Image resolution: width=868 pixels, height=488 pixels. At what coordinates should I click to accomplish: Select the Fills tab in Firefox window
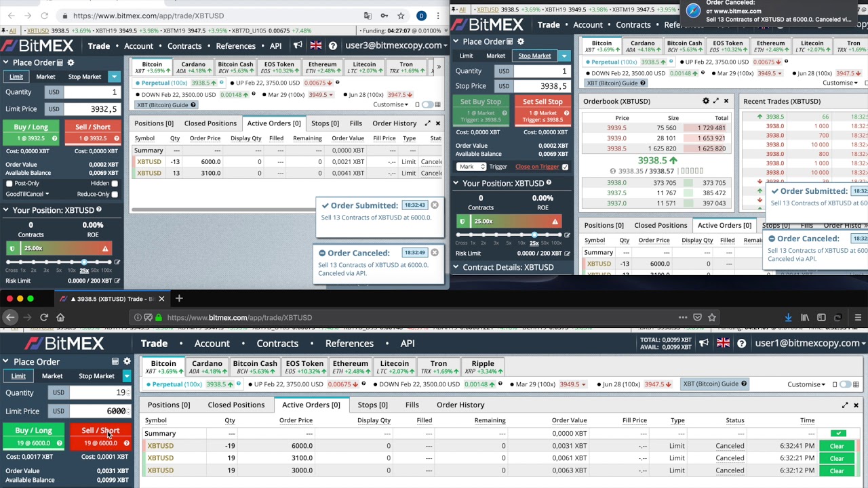tap(412, 405)
